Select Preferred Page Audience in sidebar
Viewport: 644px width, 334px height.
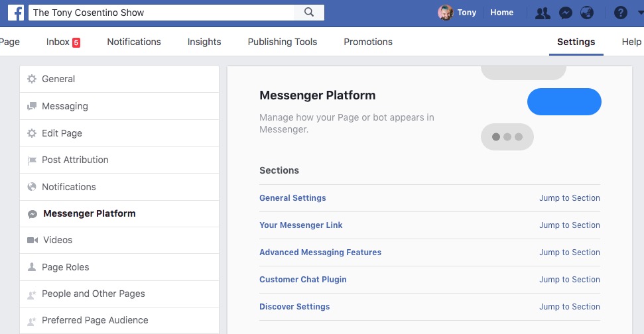[119, 321]
